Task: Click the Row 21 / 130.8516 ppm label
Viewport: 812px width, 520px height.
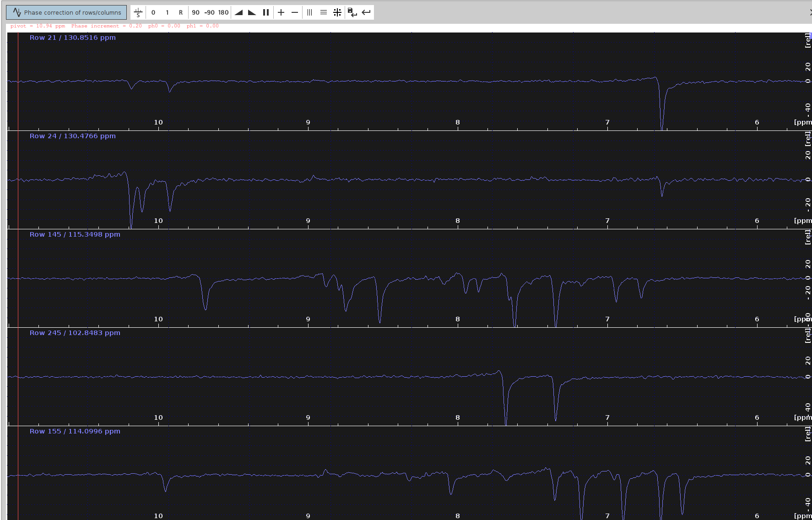Action: [72, 38]
